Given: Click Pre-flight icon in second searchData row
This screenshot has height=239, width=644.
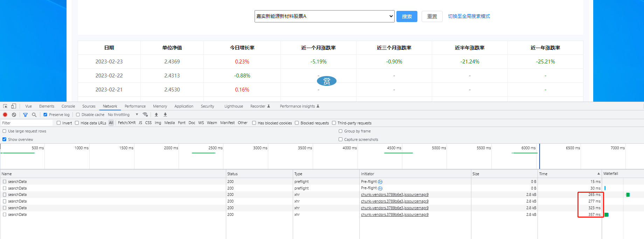Looking at the screenshot, I should click(x=380, y=189).
